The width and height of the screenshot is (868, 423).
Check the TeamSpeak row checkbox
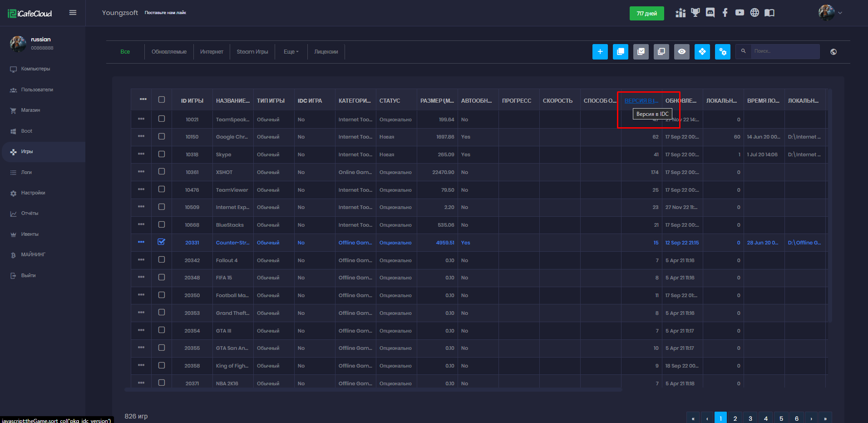(162, 119)
